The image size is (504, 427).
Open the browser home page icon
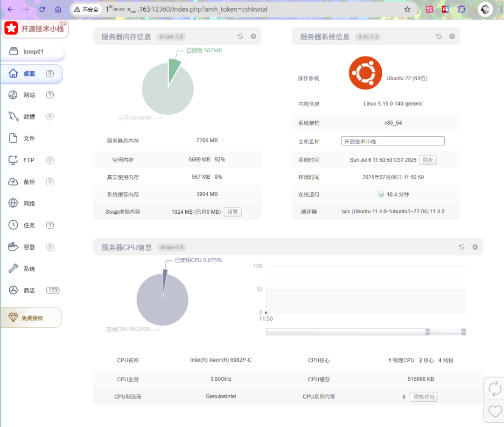click(x=58, y=9)
